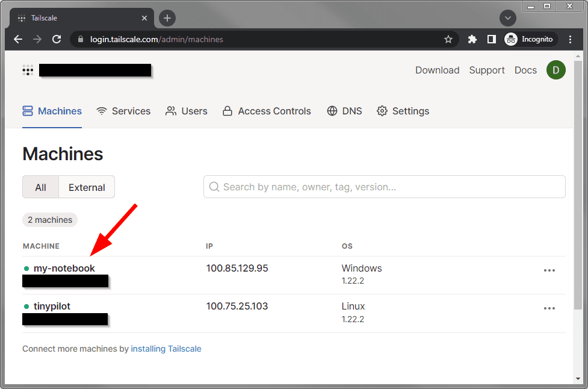Viewport: 588px width, 389px height.
Task: Click the browser back arrow
Action: point(18,39)
